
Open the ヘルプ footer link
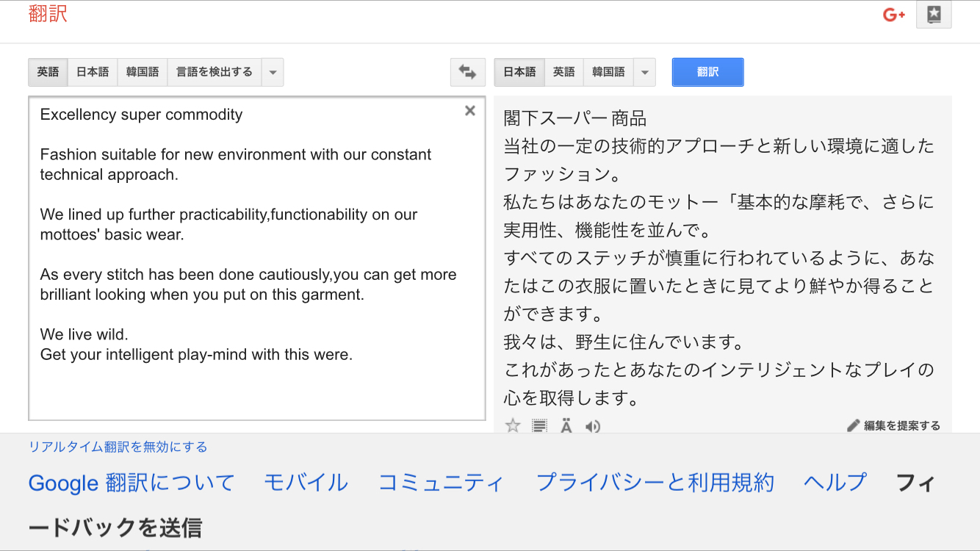coord(835,483)
